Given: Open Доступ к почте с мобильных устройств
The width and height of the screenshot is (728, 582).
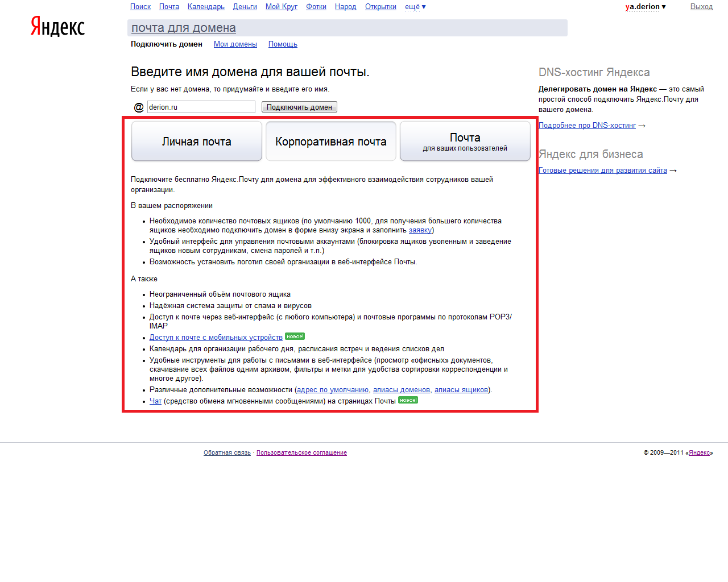Looking at the screenshot, I should (216, 338).
